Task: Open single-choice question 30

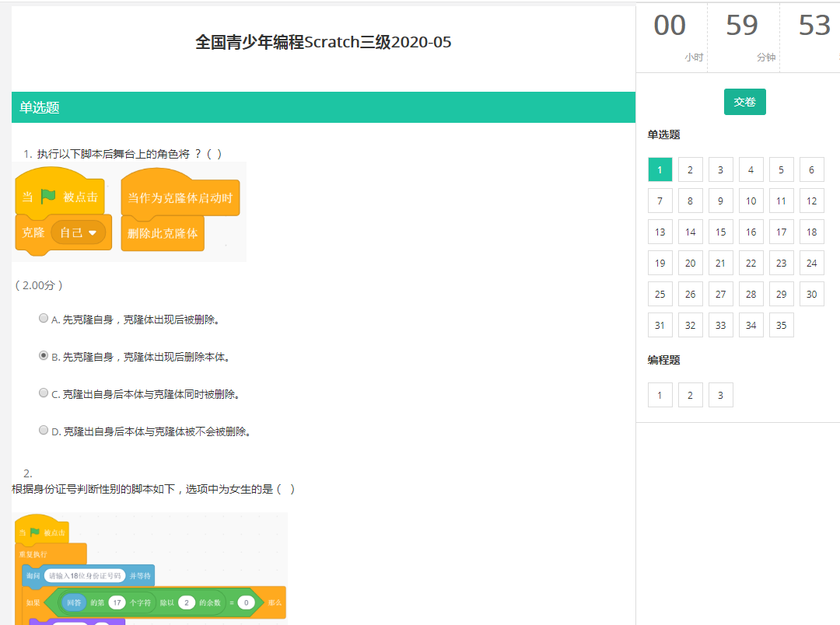Action: point(811,294)
